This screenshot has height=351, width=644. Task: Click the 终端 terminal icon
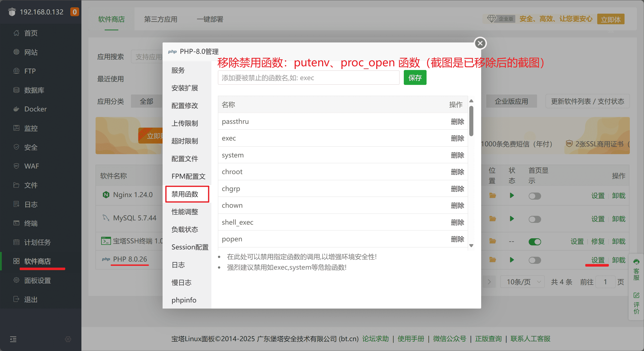point(16,223)
